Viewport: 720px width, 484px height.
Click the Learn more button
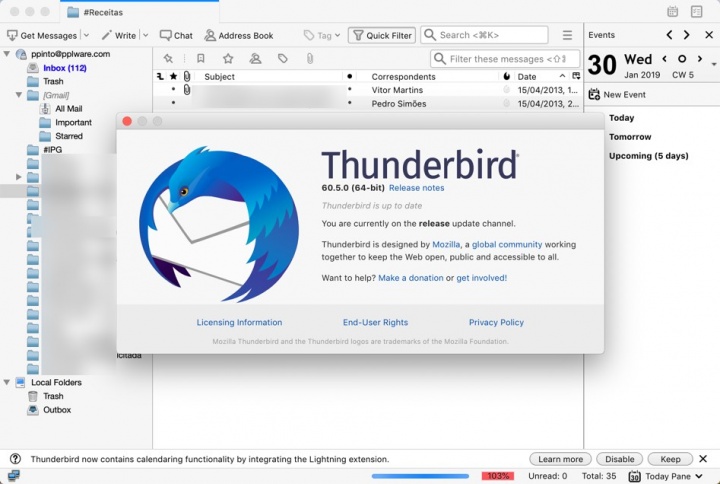(x=560, y=459)
